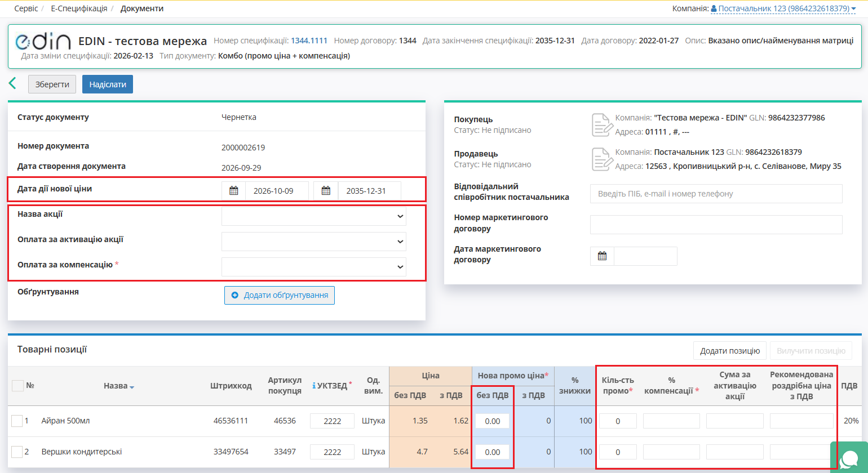The height and width of the screenshot is (473, 868).
Task: Open the start date calendar icon
Action: (234, 191)
